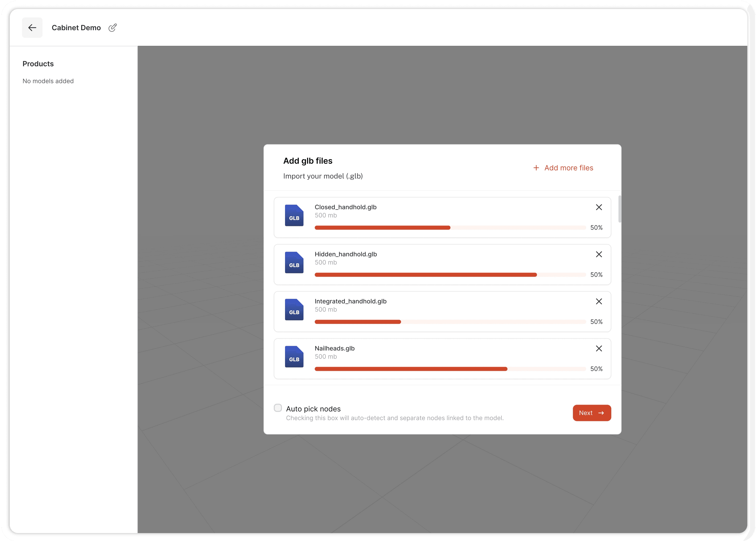Click the GLB file icon for Hidden_handhold.glb
Image resolution: width=756 pixels, height=541 pixels.
[x=294, y=263]
